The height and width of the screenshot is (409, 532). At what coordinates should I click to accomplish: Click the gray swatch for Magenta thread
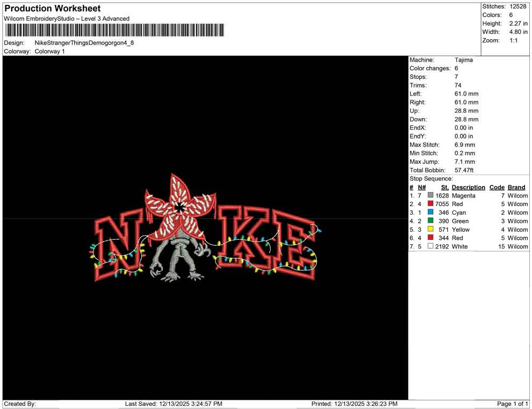pyautogui.click(x=430, y=196)
